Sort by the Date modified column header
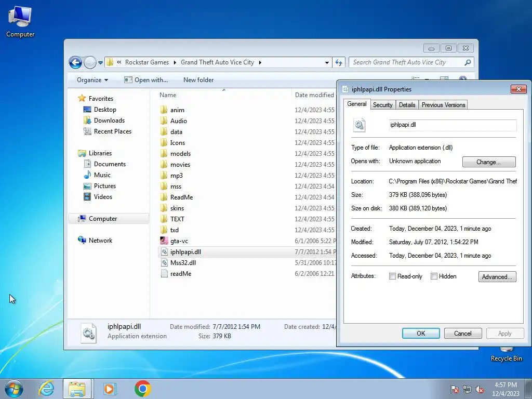Screen dimensions: 532x399 [314, 95]
